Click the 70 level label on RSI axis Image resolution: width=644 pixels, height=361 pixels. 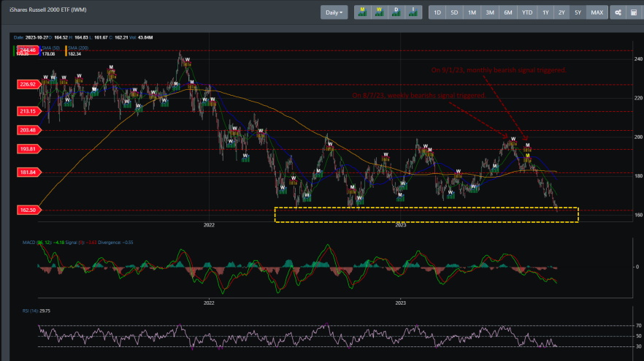pyautogui.click(x=638, y=326)
